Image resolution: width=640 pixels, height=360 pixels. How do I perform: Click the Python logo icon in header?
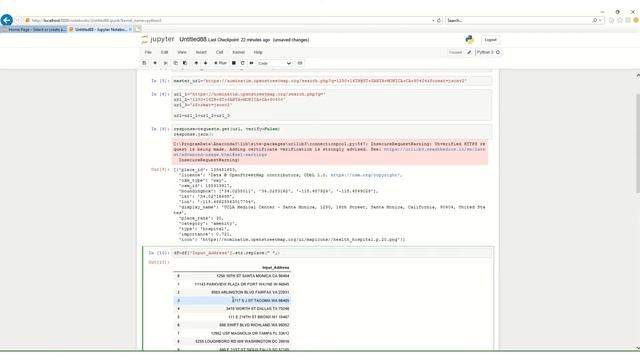tap(470, 40)
